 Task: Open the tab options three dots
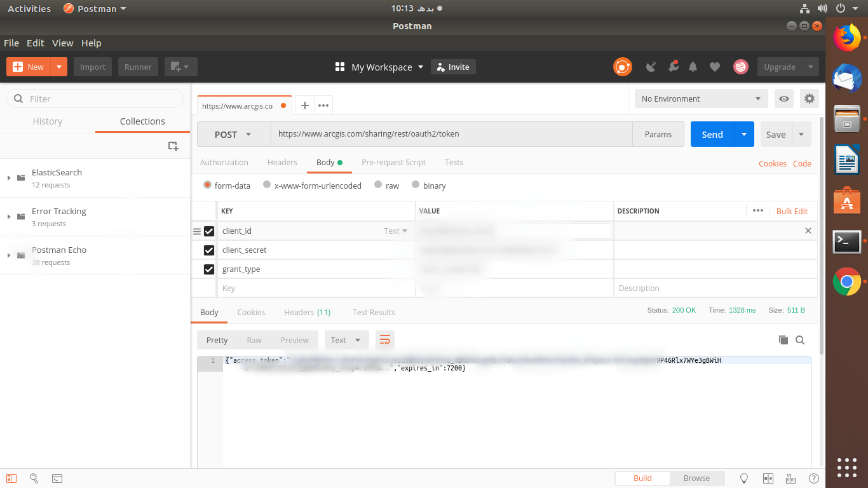pos(323,105)
